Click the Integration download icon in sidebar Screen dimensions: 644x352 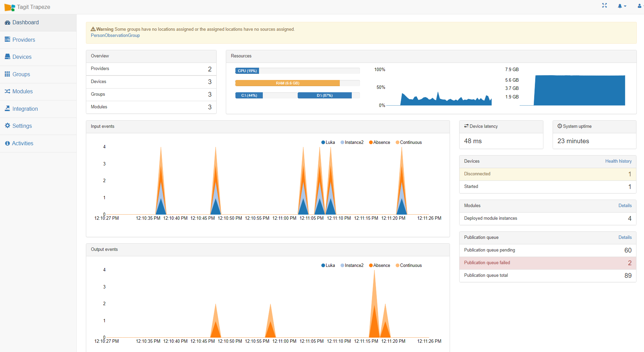click(x=8, y=108)
